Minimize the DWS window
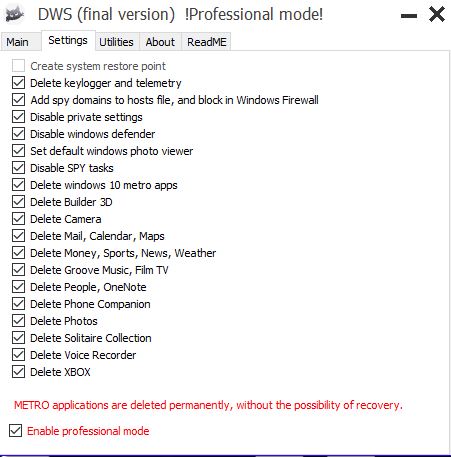 [409, 15]
